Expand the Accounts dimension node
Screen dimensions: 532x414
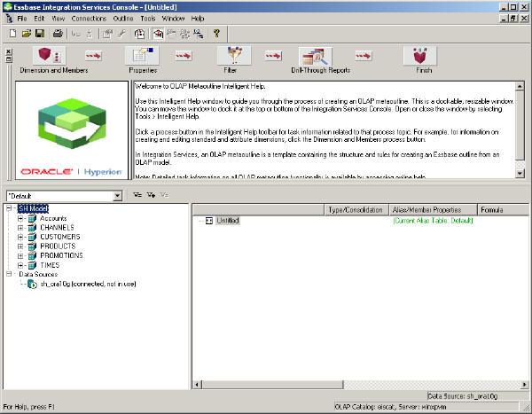pyautogui.click(x=20, y=219)
